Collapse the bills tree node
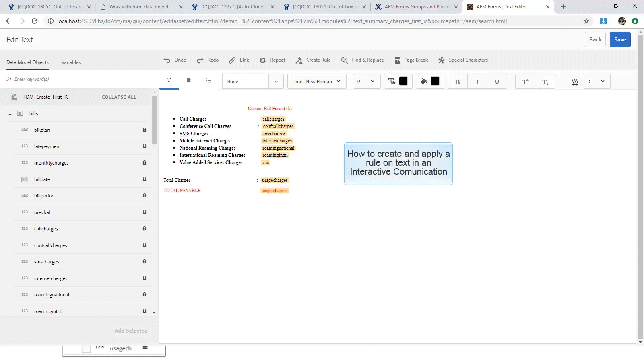 [10, 114]
